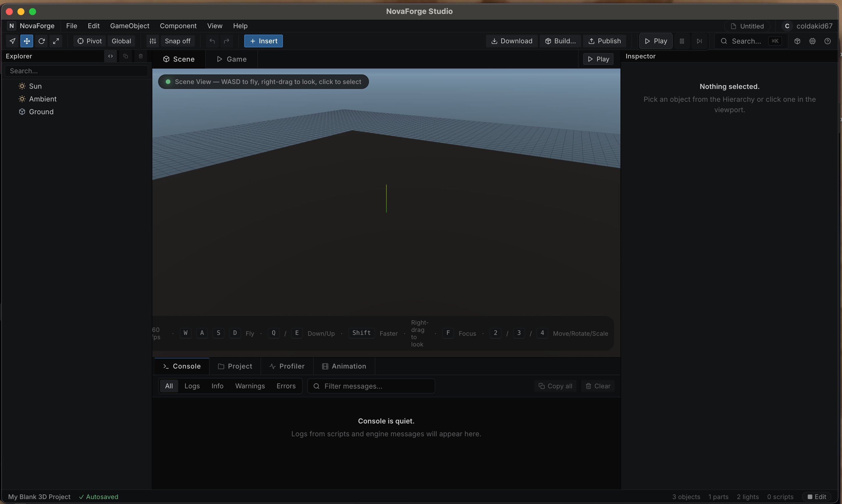Open the Component menu
The width and height of the screenshot is (842, 504).
[x=178, y=26]
